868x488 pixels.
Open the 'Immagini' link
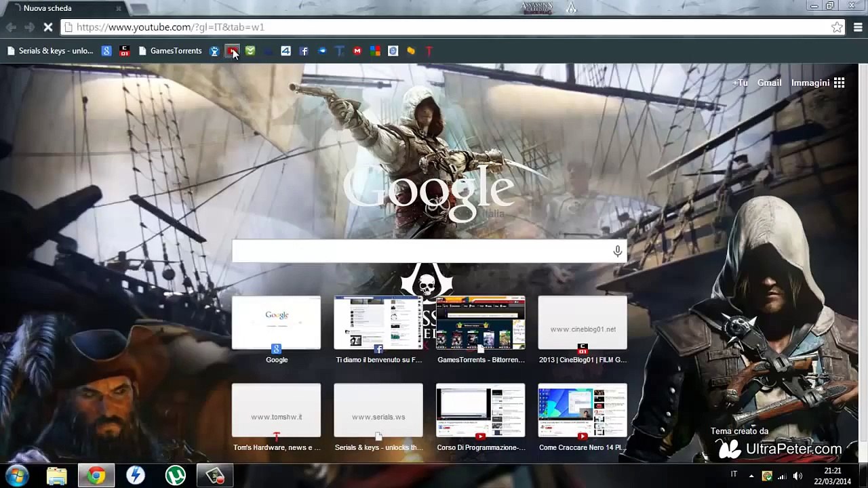click(810, 83)
